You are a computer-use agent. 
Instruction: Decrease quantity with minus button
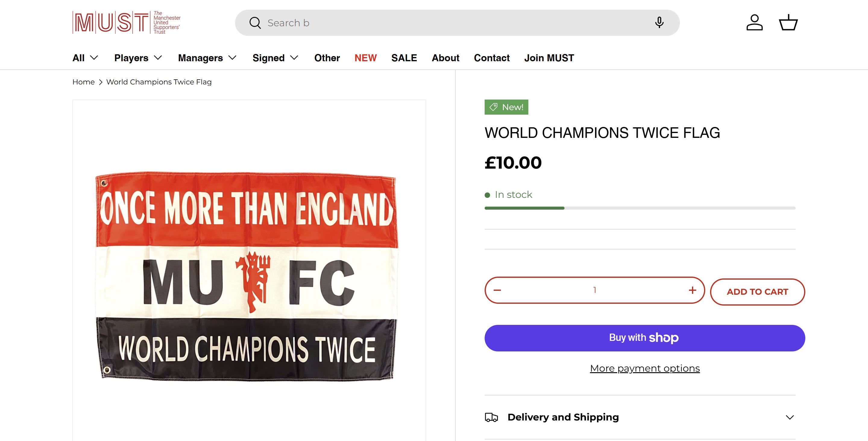(x=497, y=290)
